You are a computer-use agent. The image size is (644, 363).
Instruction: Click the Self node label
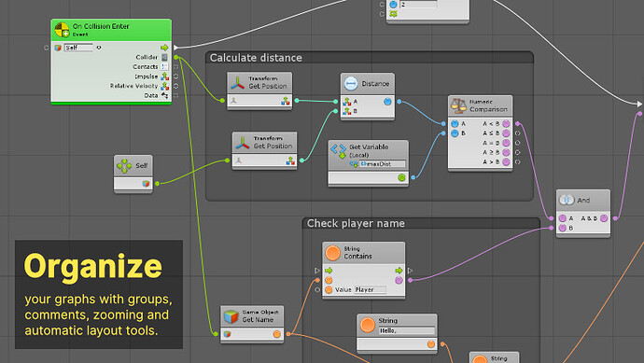(141, 165)
